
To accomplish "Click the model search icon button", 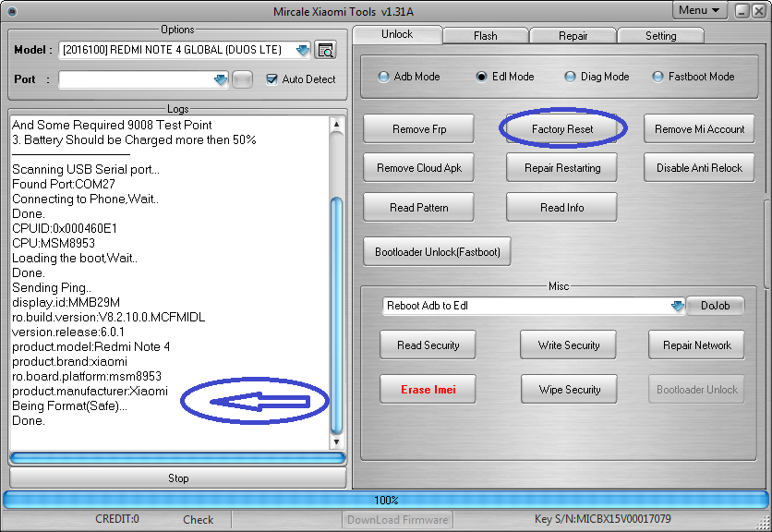I will click(325, 50).
